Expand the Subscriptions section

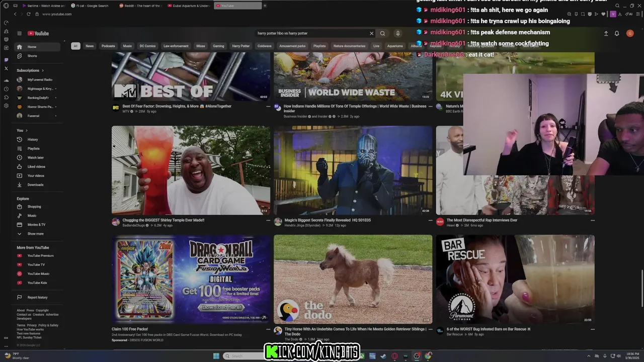30,70
